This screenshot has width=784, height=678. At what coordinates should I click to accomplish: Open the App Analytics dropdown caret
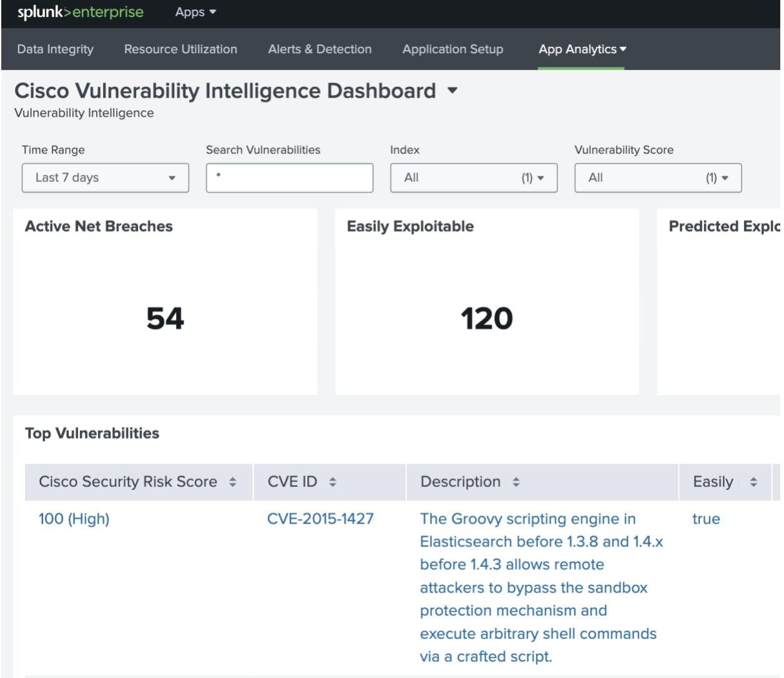(x=622, y=49)
